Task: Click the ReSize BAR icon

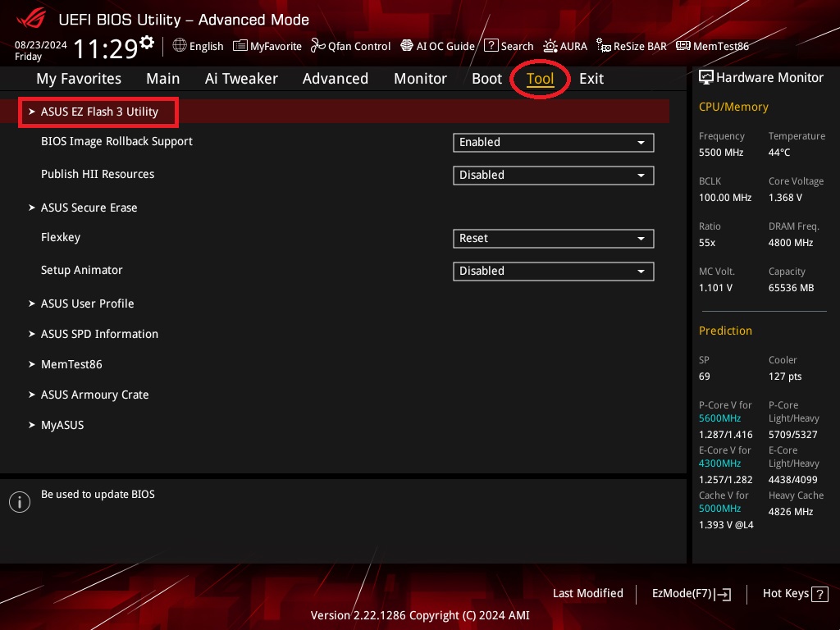Action: point(604,46)
